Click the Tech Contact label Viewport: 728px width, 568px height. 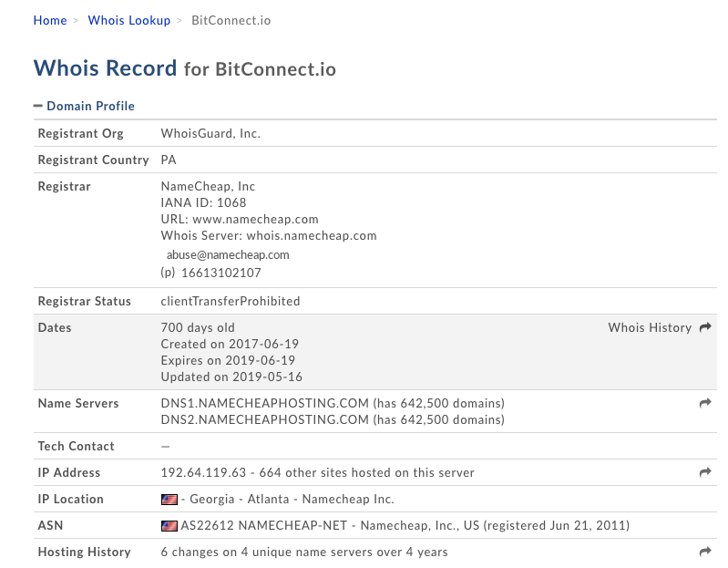tap(77, 446)
